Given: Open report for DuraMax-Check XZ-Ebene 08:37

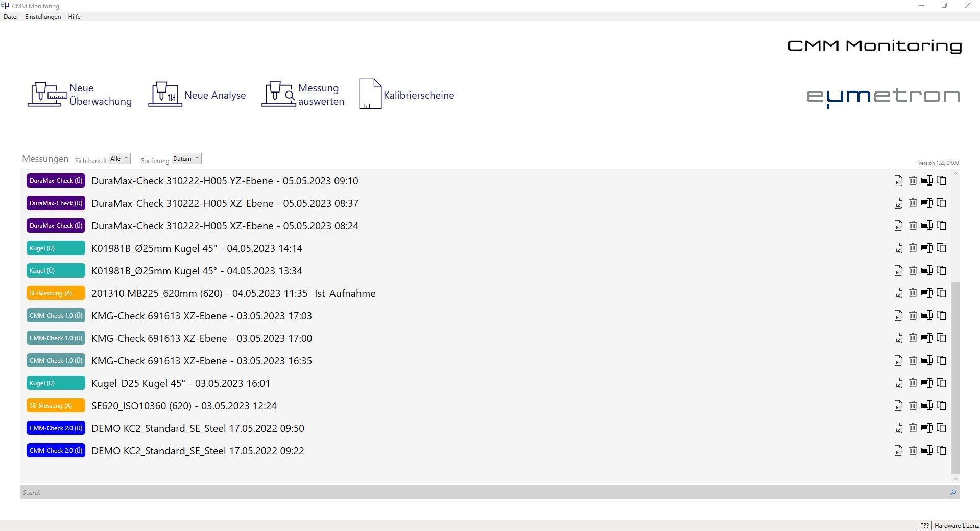Looking at the screenshot, I should pyautogui.click(x=898, y=203).
